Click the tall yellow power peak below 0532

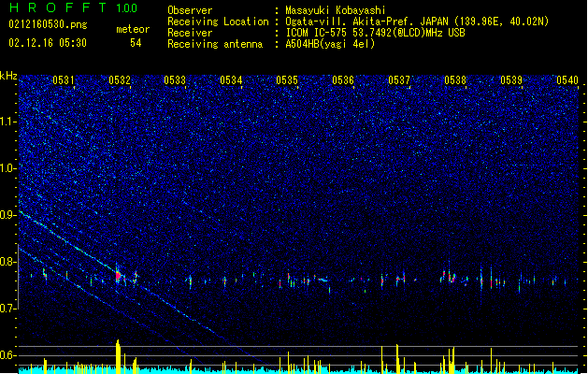pyautogui.click(x=118, y=357)
